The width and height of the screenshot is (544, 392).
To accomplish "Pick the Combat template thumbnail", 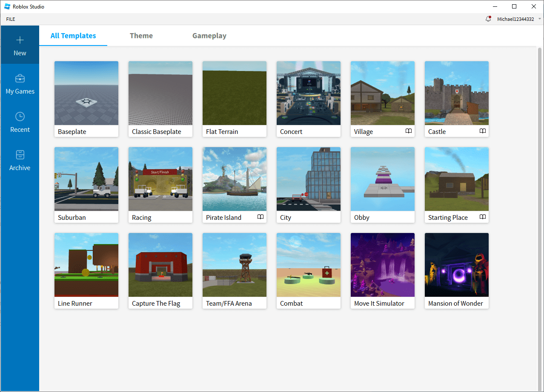I will tap(309, 265).
